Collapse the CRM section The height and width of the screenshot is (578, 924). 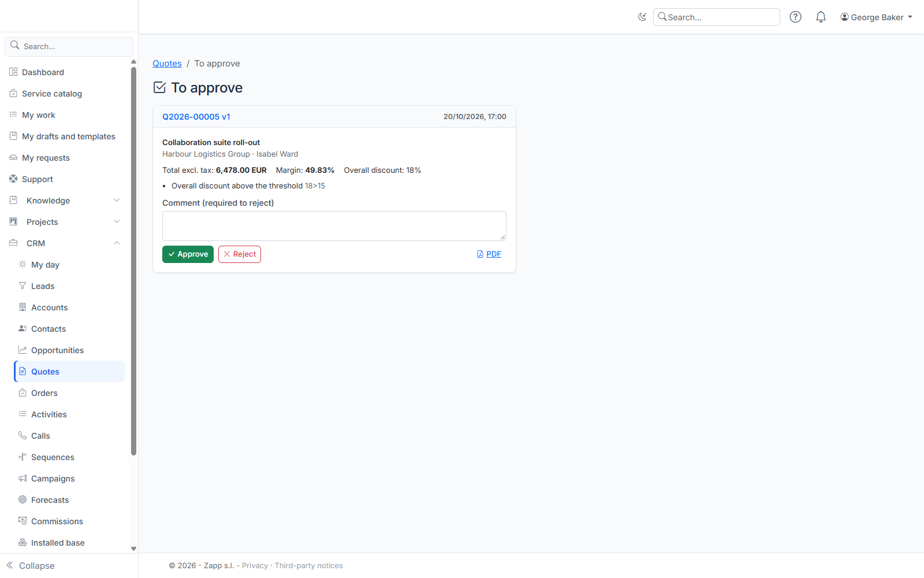[65, 243]
